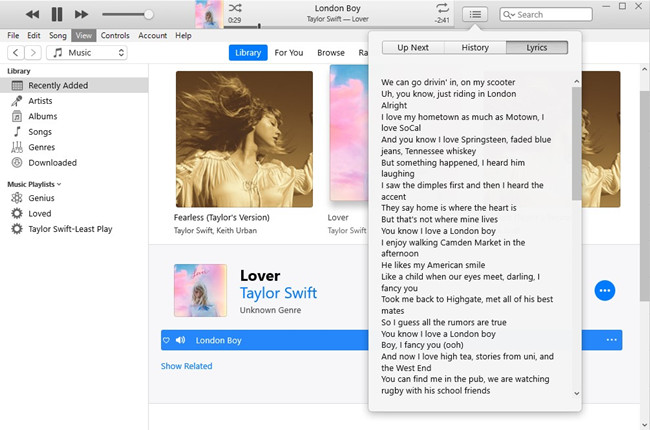Viewport: 650px width, 430px height.
Task: Switch to the History tab
Action: click(475, 48)
